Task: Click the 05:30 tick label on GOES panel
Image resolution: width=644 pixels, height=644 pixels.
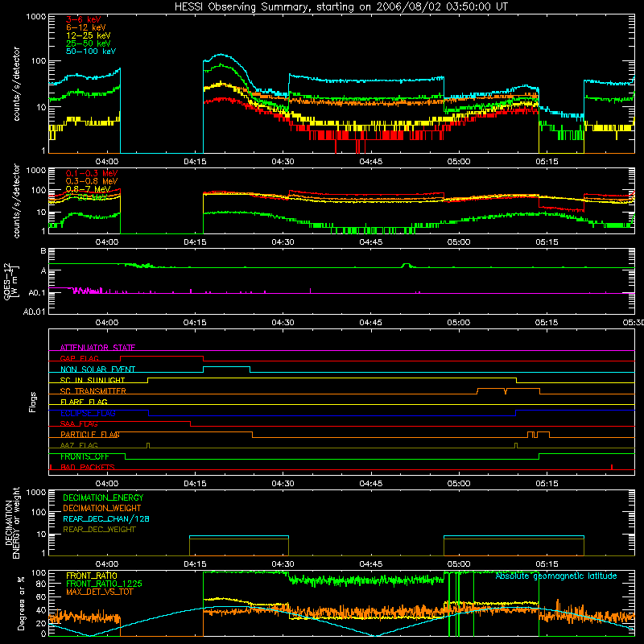Action: pyautogui.click(x=633, y=323)
